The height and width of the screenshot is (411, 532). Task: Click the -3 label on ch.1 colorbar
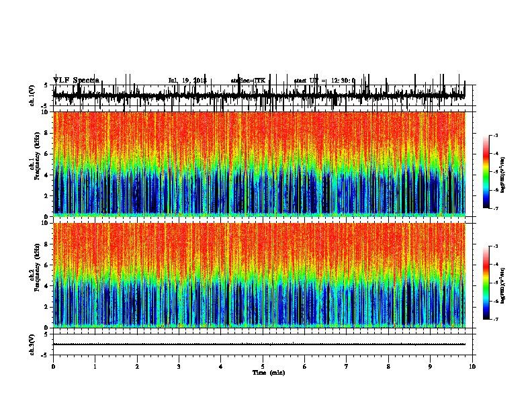coord(495,135)
